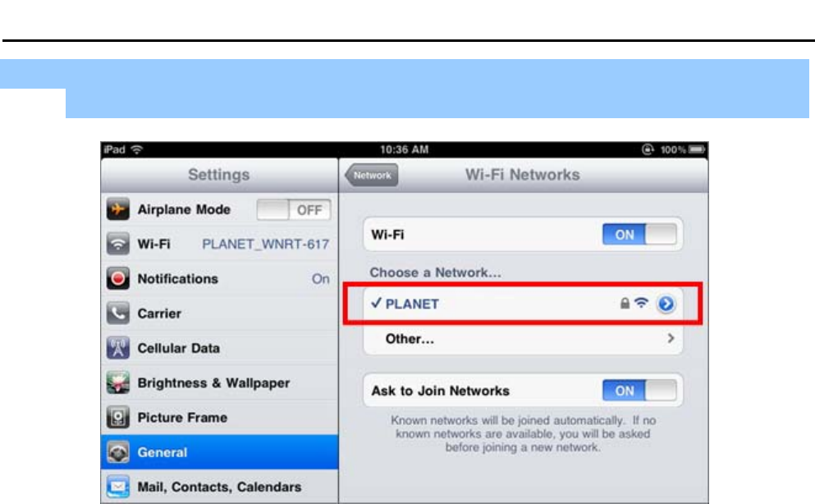Screen dimensions: 815x504
Task: Tap Brightness & Wallpaper flower icon
Action: point(118,383)
